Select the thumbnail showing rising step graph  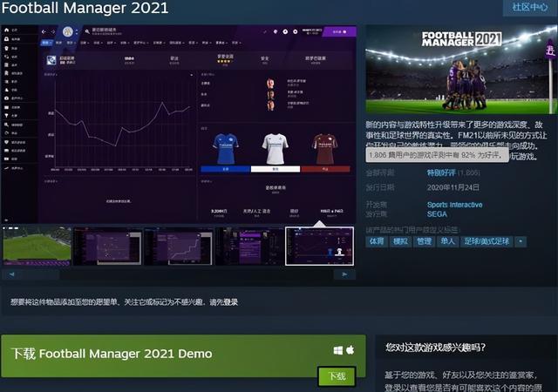tap(178, 247)
